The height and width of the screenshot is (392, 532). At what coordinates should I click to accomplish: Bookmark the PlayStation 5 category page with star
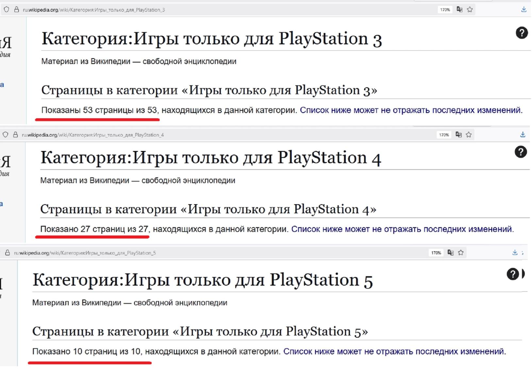coord(461,253)
